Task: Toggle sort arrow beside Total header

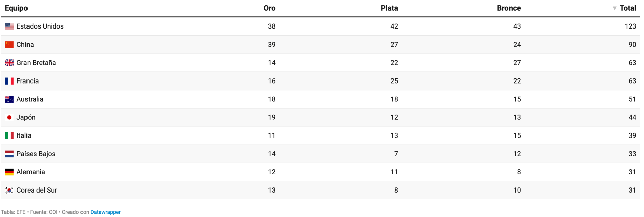Action: point(614,8)
